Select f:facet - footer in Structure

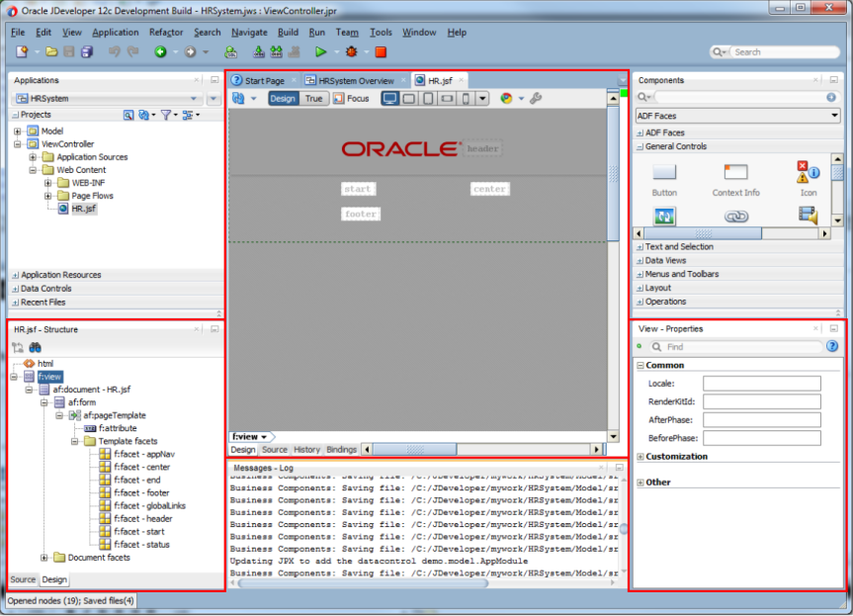pyautogui.click(x=141, y=492)
